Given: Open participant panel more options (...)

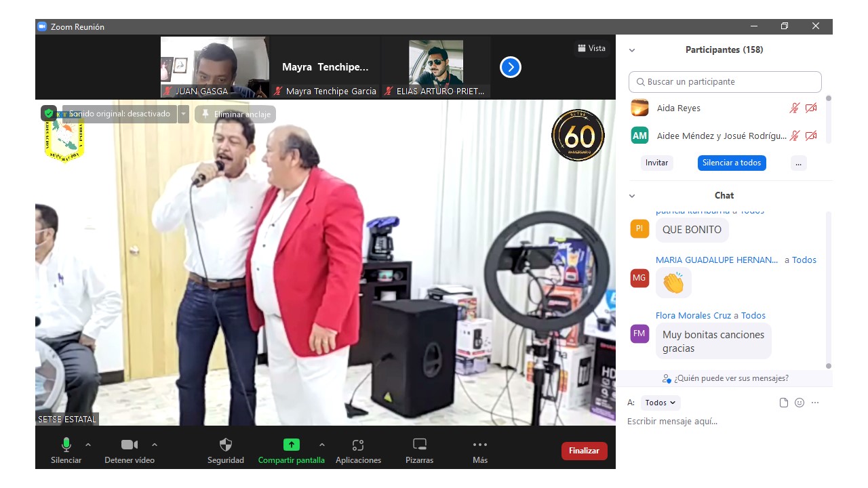Looking at the screenshot, I should click(x=799, y=163).
